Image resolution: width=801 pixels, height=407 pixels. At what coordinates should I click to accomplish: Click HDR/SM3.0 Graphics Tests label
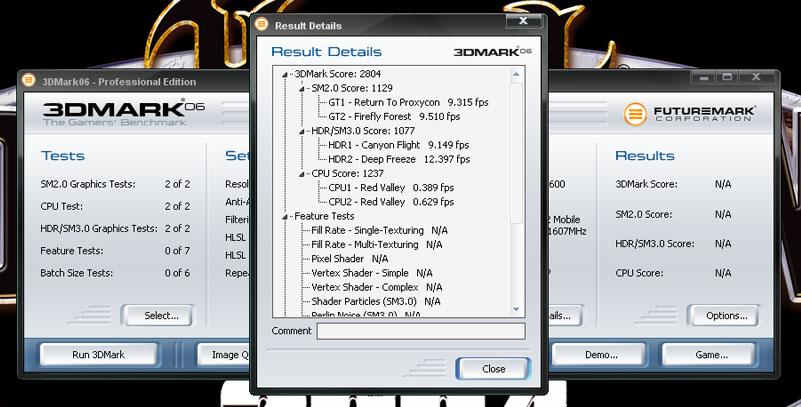[x=99, y=229]
